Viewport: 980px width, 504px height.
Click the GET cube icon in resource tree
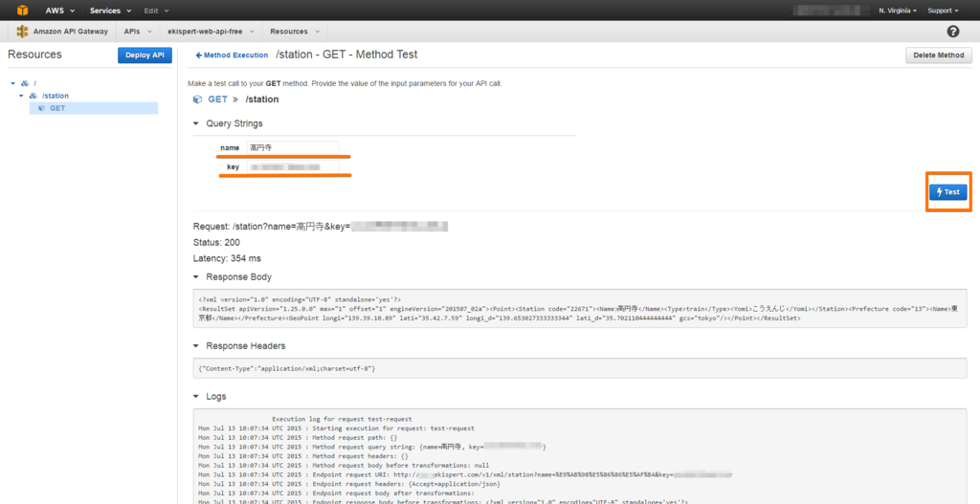(42, 108)
